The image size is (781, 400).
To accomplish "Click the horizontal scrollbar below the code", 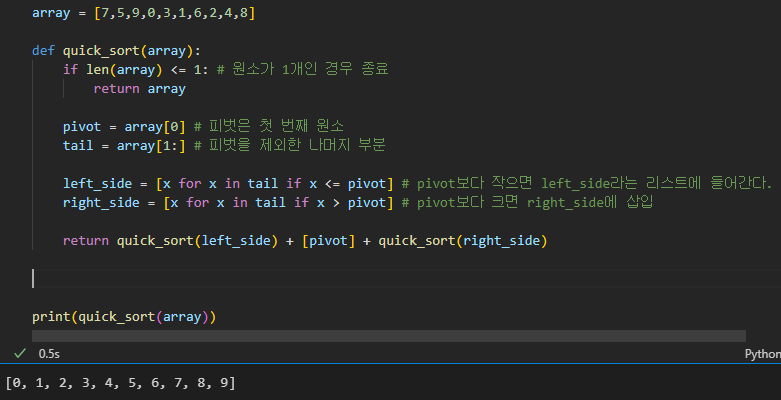I will coord(389,336).
